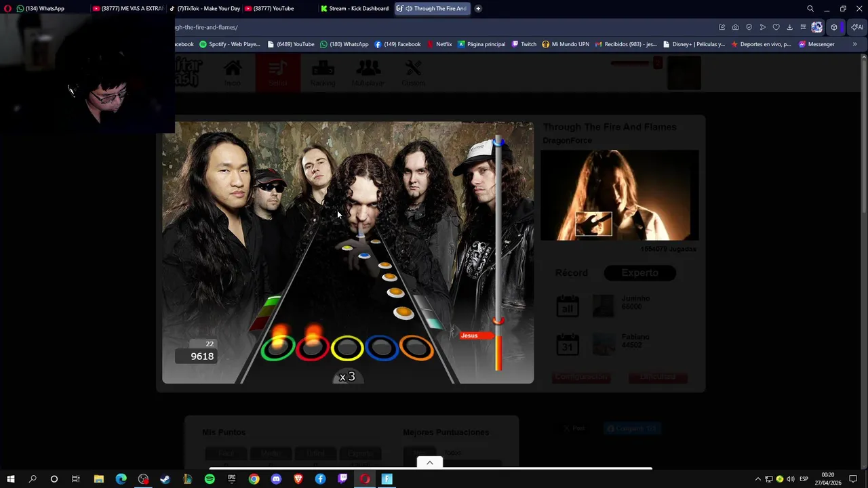Open the Recibidos (983) Gmail bookmark
The image size is (868, 488).
click(x=626, y=44)
